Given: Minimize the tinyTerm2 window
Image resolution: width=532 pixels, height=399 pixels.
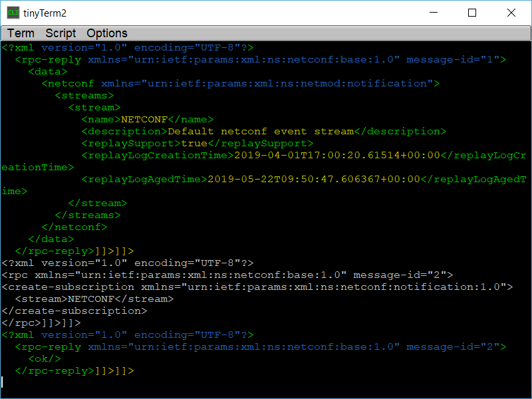Looking at the screenshot, I should pyautogui.click(x=434, y=13).
